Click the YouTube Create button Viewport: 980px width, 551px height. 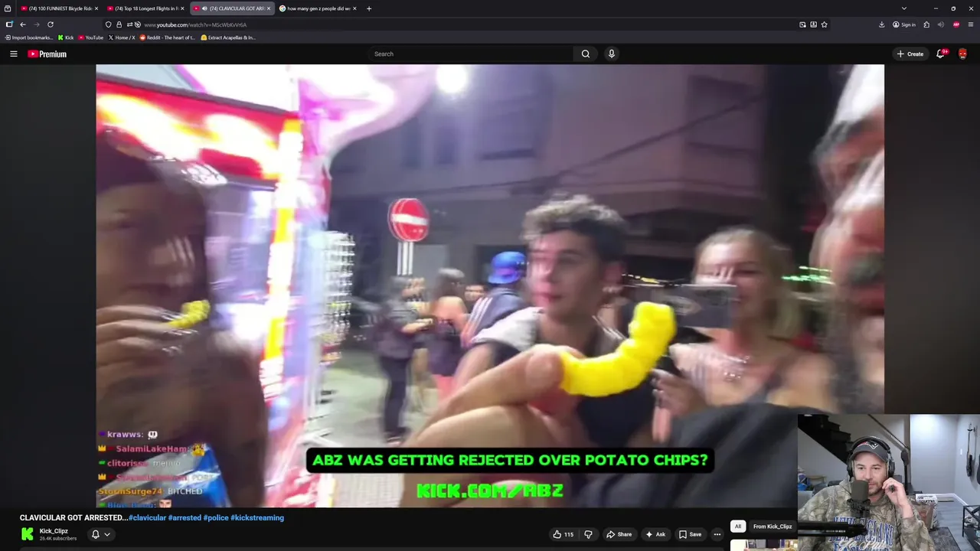[910, 54]
